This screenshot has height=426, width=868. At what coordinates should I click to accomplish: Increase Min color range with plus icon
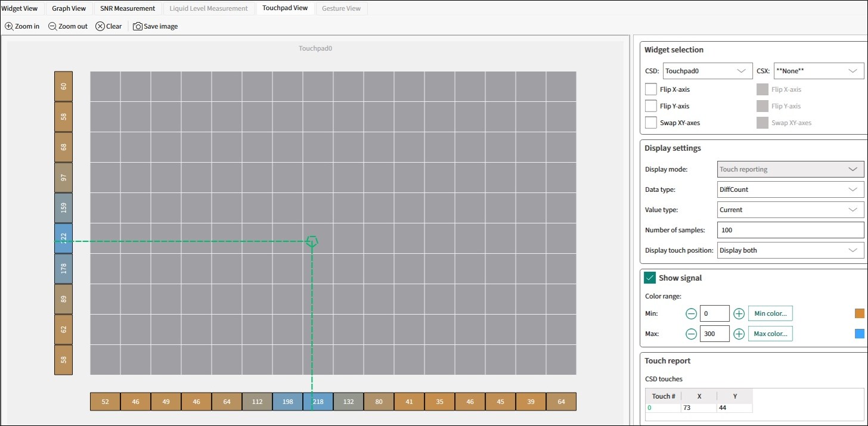[x=739, y=313]
